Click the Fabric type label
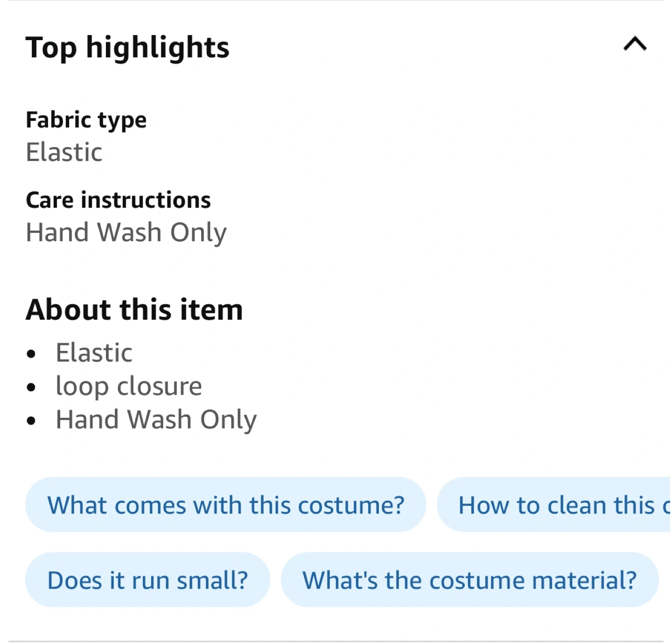 pyautogui.click(x=86, y=120)
